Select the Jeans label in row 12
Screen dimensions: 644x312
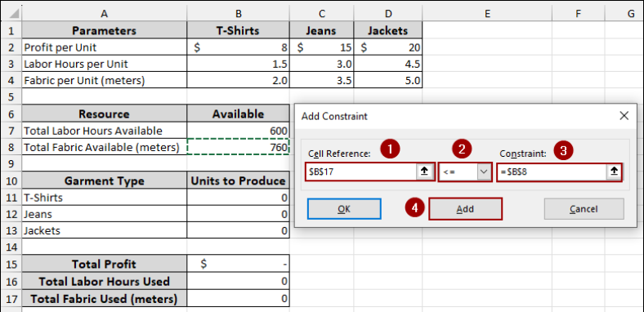[105, 214]
